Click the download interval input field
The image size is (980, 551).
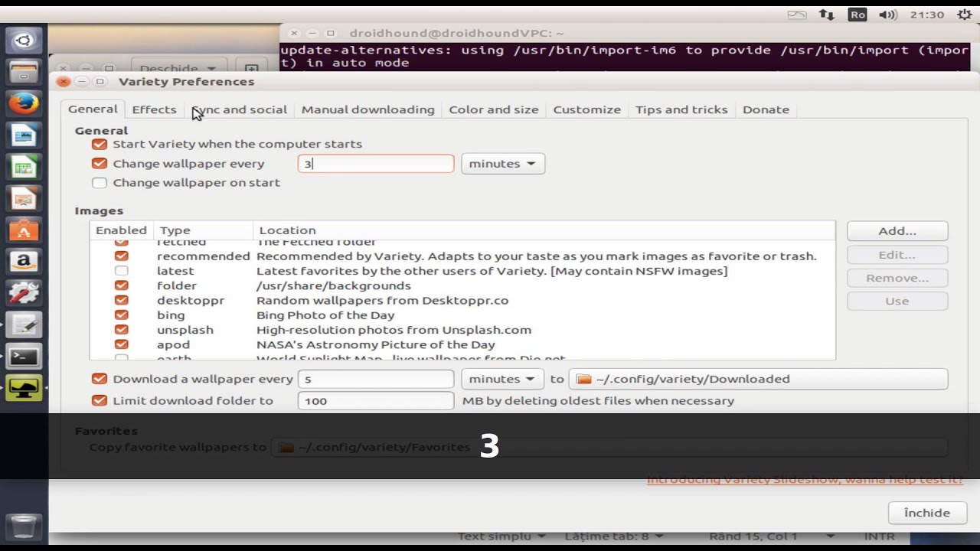(x=376, y=379)
